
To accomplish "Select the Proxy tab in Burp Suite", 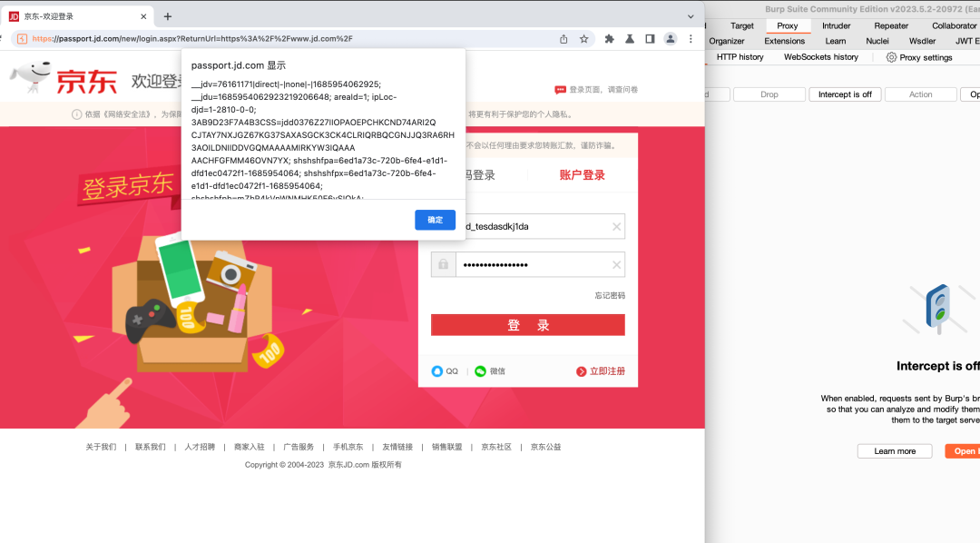I will coord(788,25).
